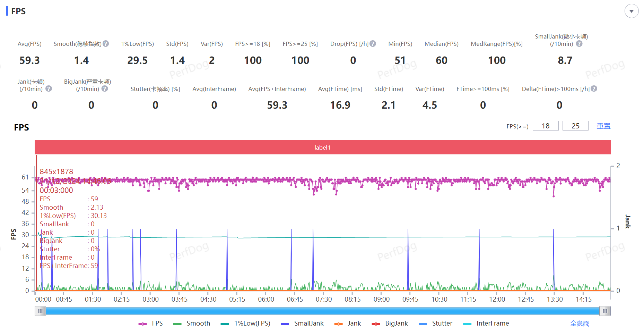Click help icon for Delta(FTime)>100ms
The height and width of the screenshot is (328, 644).
[x=594, y=89]
